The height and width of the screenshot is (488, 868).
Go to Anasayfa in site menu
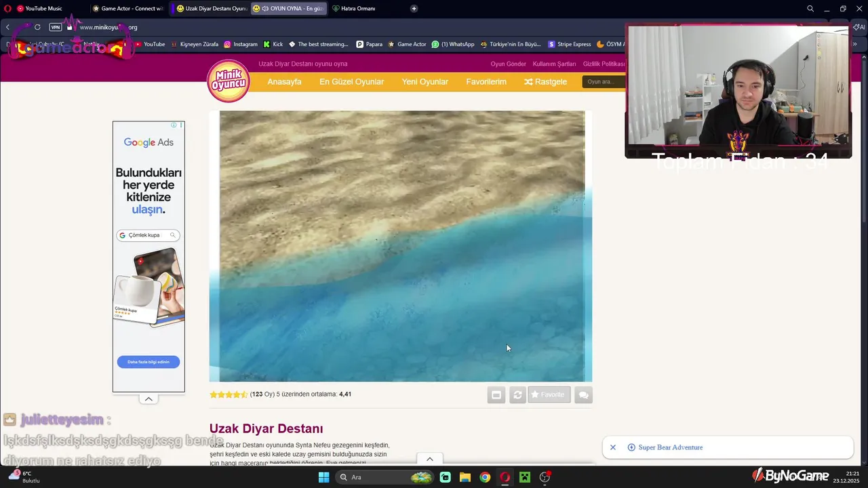pos(284,81)
